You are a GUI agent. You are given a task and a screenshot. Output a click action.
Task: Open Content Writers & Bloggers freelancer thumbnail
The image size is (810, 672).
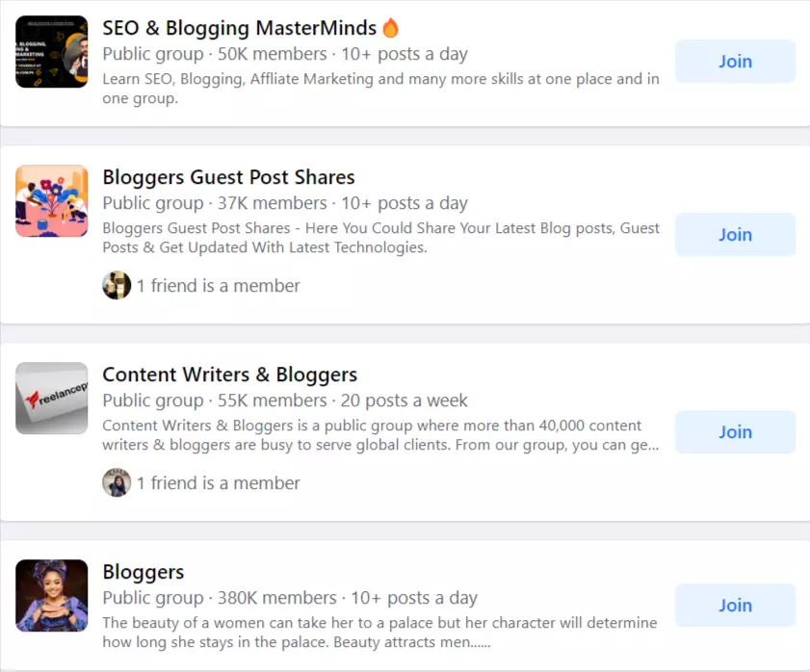(x=52, y=399)
